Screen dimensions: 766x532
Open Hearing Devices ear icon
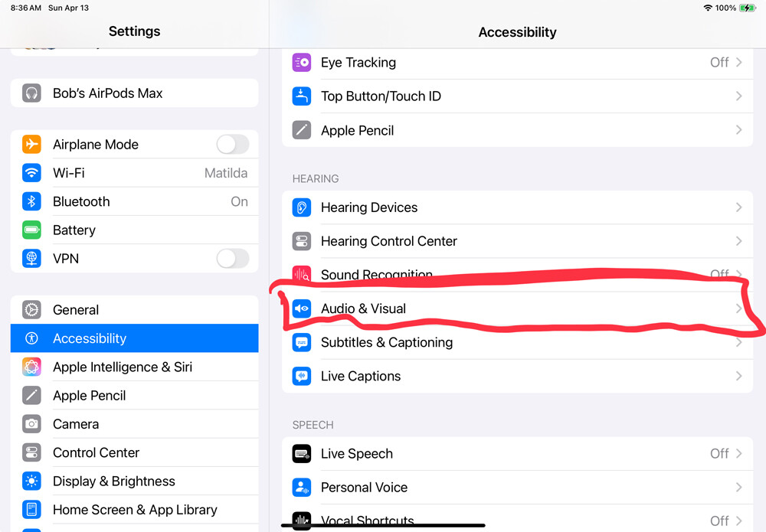[x=301, y=207]
